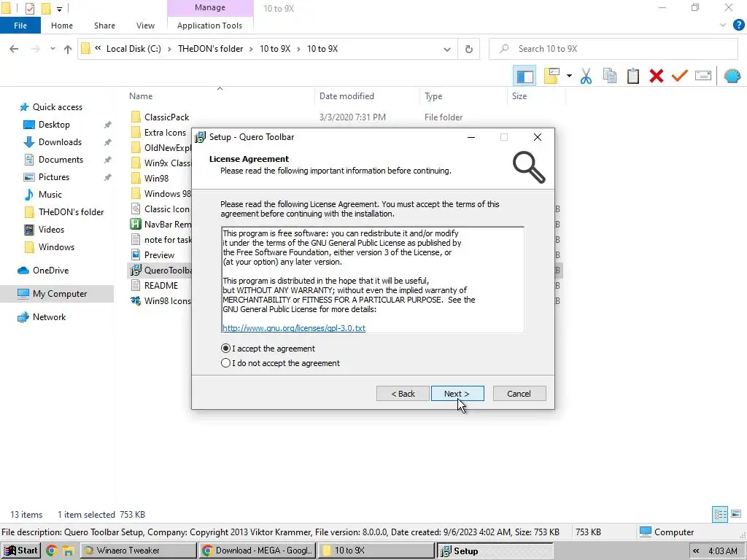The image size is (747, 560).
Task: Click the orange checkmark Properties icon
Action: click(x=679, y=76)
